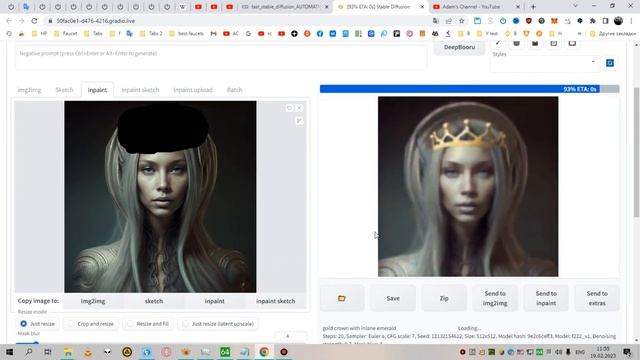640x360 pixels.
Task: Click the generated crown portrait image
Action: click(468, 187)
